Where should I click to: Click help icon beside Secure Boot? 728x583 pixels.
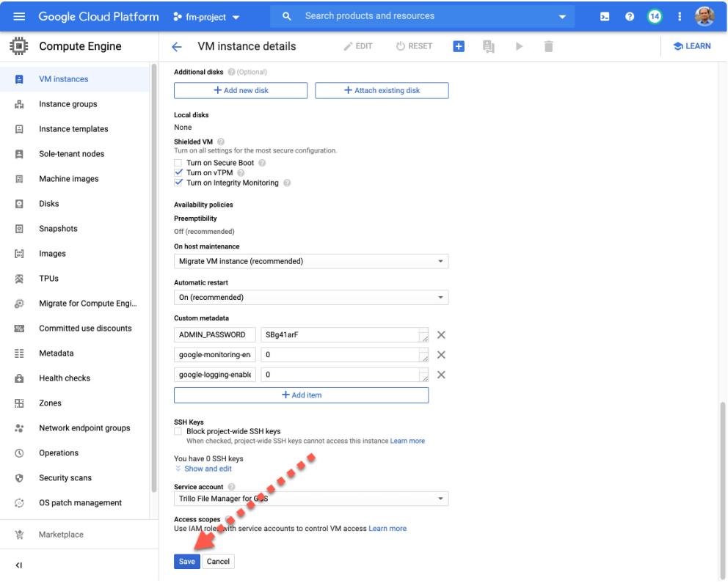point(262,163)
